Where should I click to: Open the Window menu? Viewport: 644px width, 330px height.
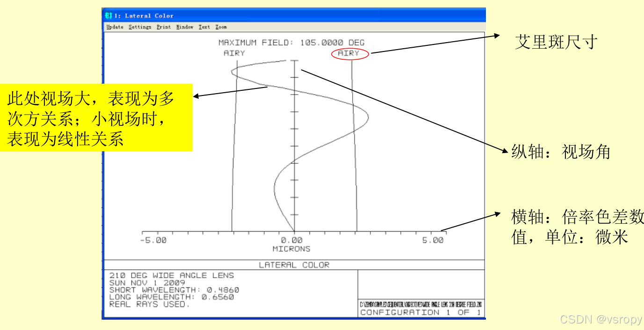tap(185, 27)
